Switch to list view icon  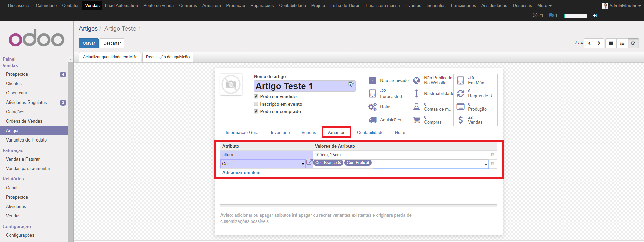622,43
